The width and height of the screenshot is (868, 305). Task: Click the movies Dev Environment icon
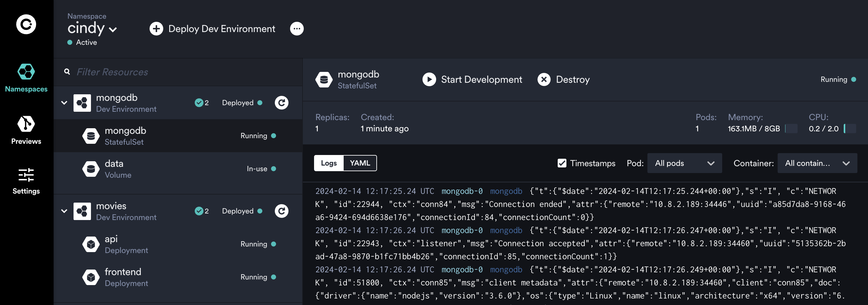[x=82, y=211]
